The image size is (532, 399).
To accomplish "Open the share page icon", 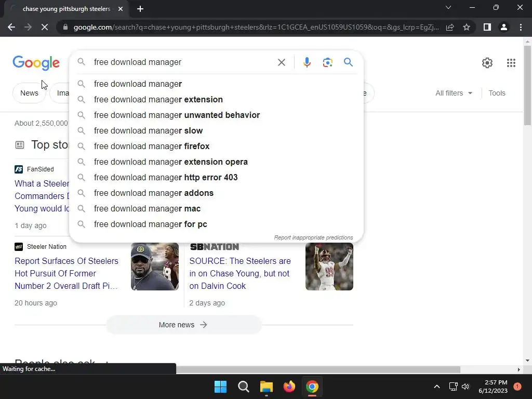I will 450,27.
